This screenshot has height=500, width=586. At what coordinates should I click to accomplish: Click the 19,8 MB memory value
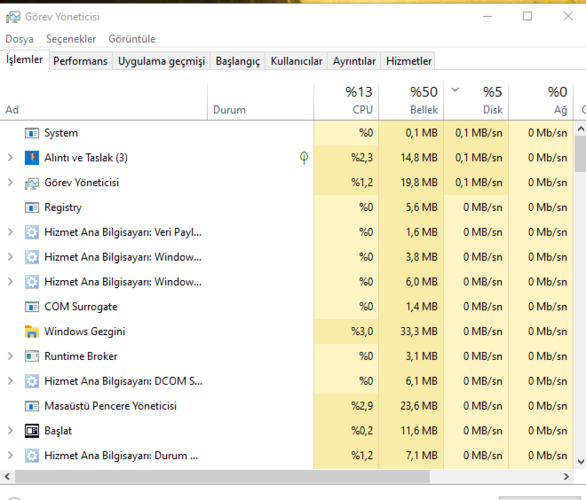tap(419, 183)
